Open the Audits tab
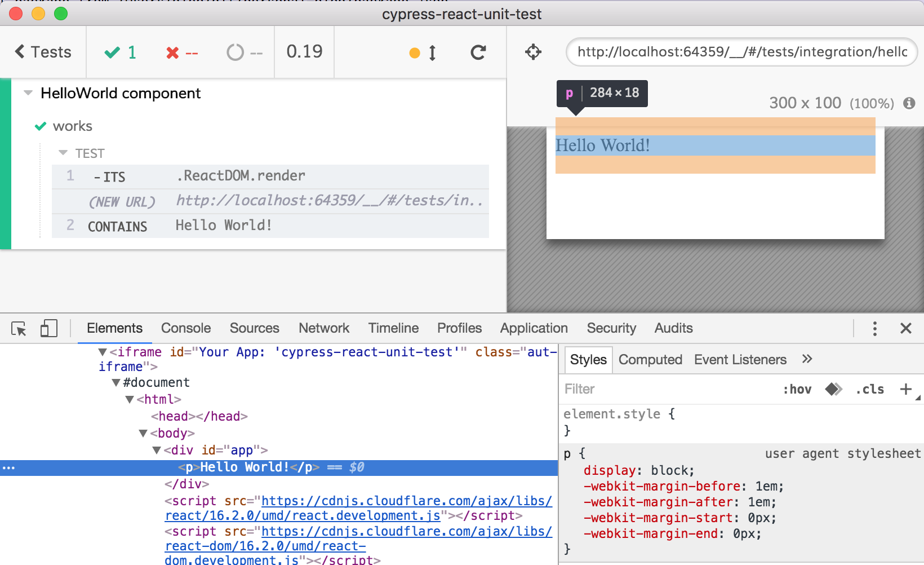Image resolution: width=924 pixels, height=565 pixels. pos(673,328)
